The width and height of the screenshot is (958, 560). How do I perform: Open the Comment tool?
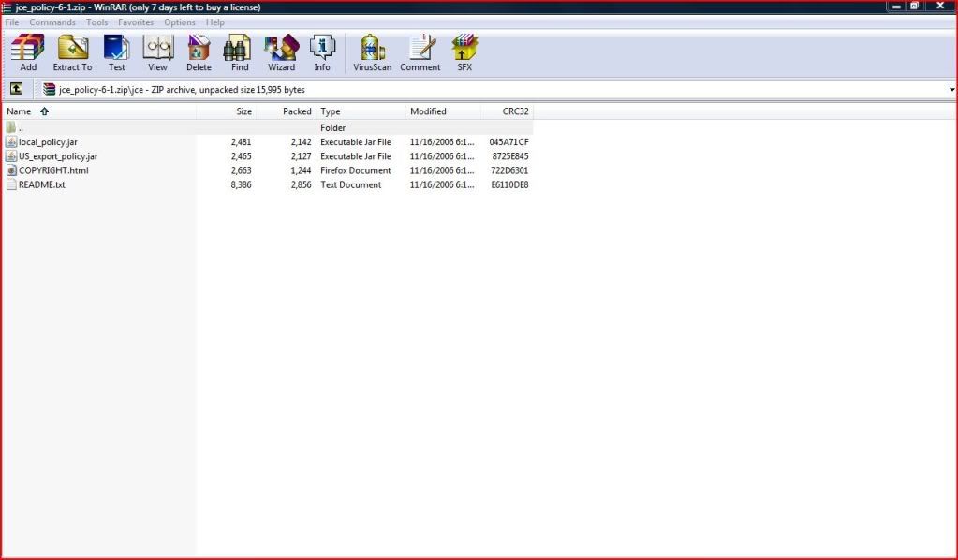tap(420, 52)
